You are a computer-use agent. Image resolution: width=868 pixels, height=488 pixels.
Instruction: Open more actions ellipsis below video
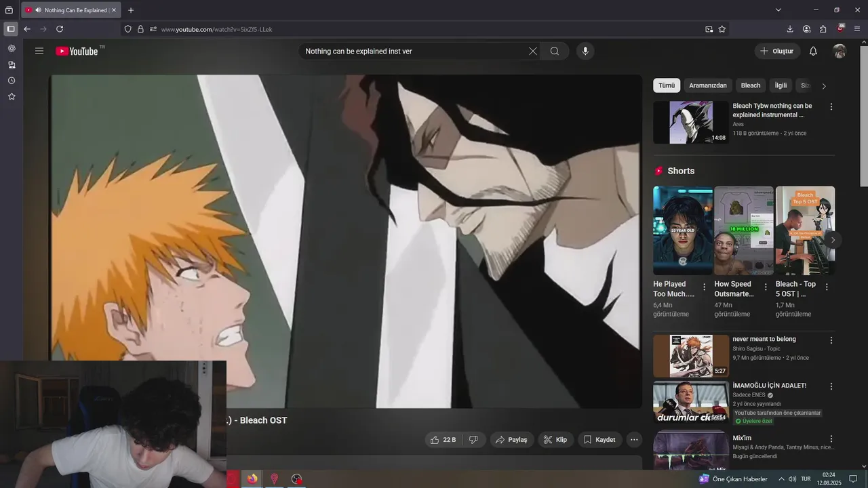(634, 440)
